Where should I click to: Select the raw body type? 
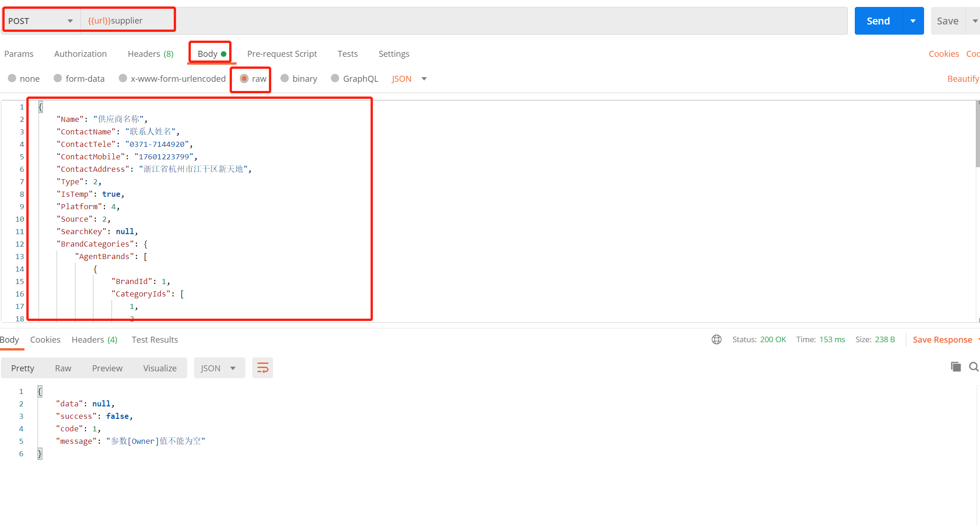click(244, 79)
